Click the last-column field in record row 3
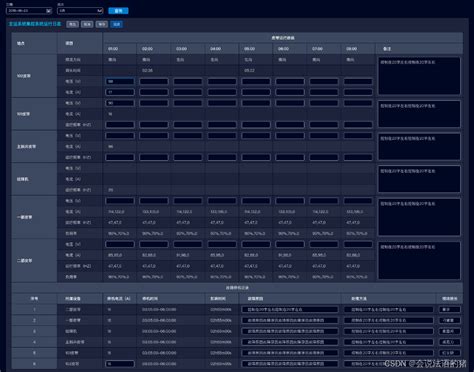The image size is (474, 372). click(450, 331)
